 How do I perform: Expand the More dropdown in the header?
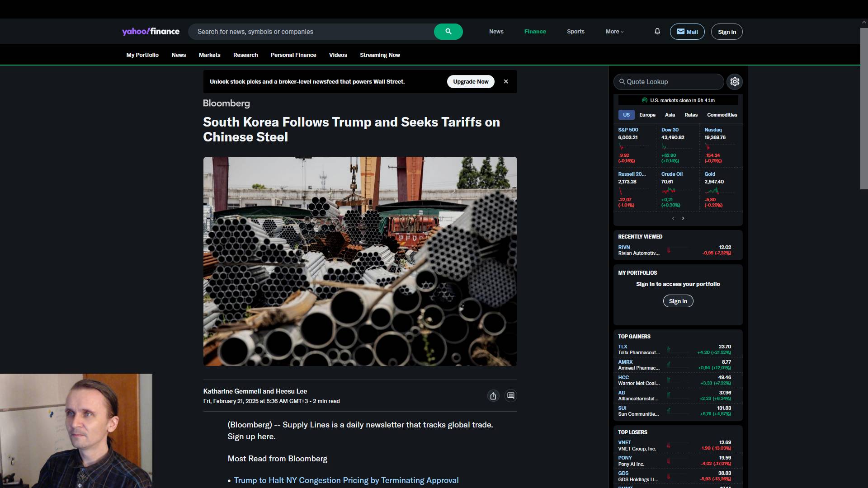pos(614,32)
